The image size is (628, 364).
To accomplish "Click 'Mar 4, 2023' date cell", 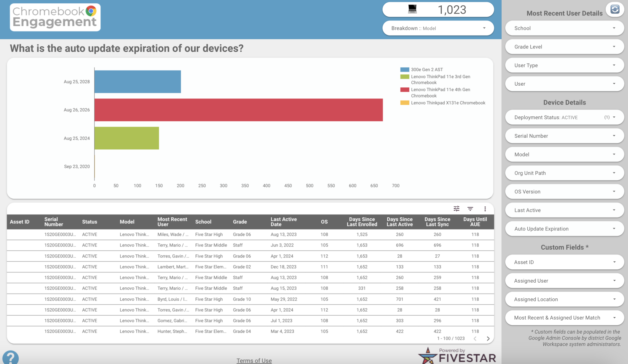I will pos(282,331).
